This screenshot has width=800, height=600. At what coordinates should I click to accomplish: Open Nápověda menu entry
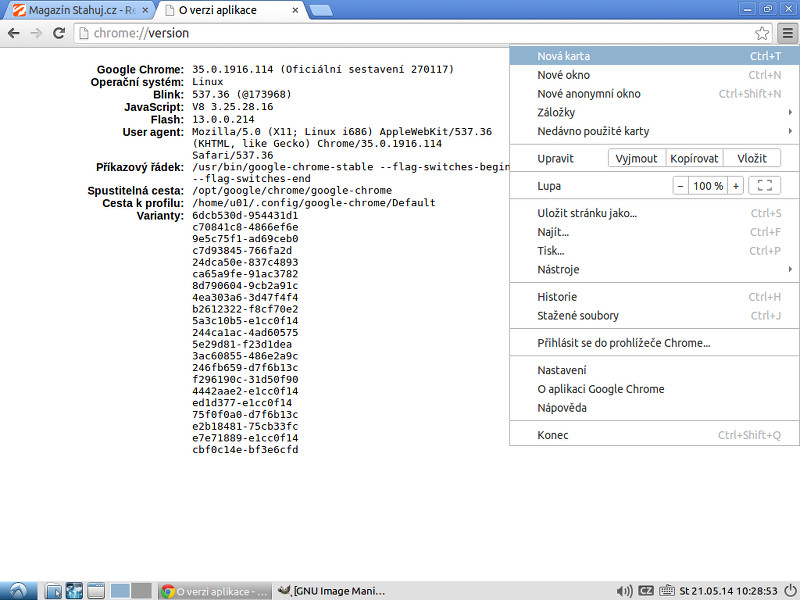pyautogui.click(x=655, y=408)
